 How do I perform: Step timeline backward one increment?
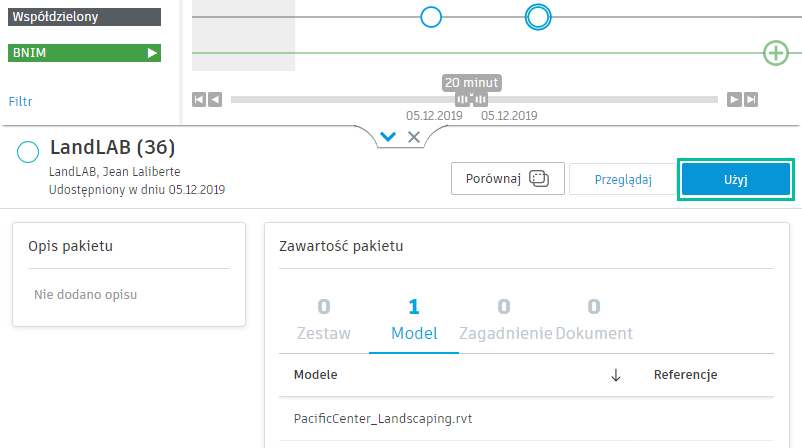[215, 99]
